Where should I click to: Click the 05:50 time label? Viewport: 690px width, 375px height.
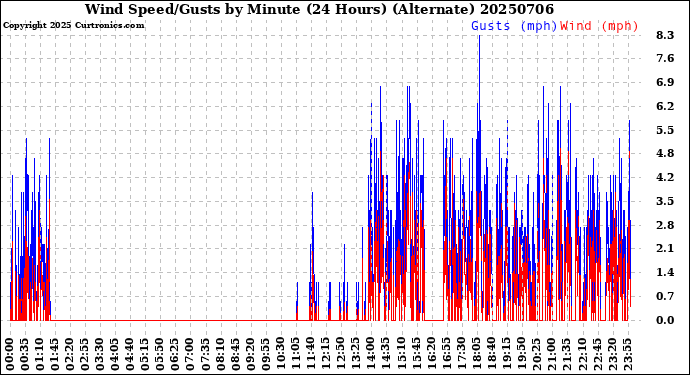(x=161, y=354)
